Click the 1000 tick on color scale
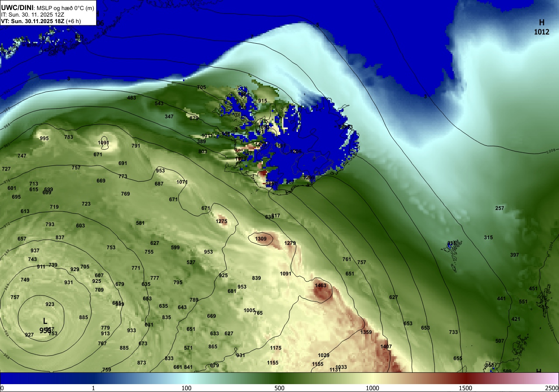Viewport: 559px width, 392px height. (373, 388)
